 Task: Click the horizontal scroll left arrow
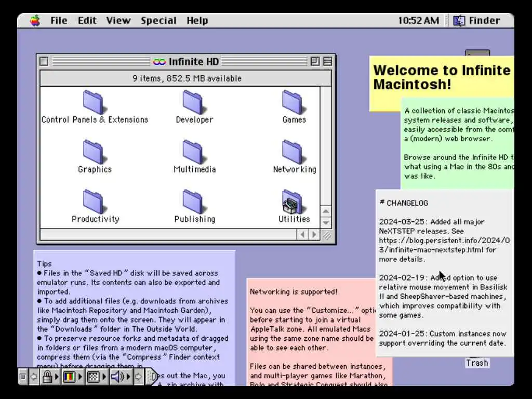pos(303,234)
